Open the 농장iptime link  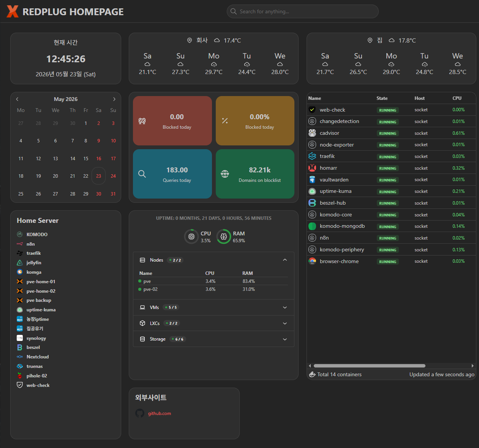point(38,319)
